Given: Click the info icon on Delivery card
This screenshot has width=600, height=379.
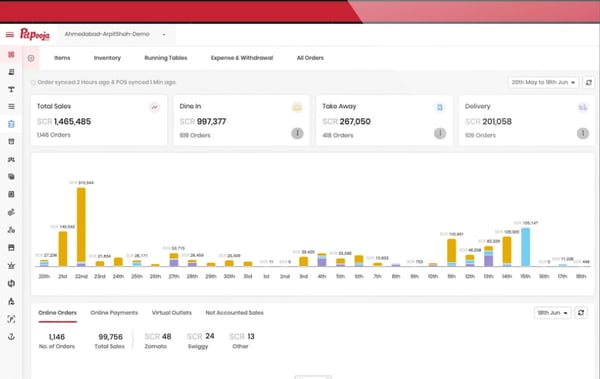Looking at the screenshot, I should tap(583, 133).
